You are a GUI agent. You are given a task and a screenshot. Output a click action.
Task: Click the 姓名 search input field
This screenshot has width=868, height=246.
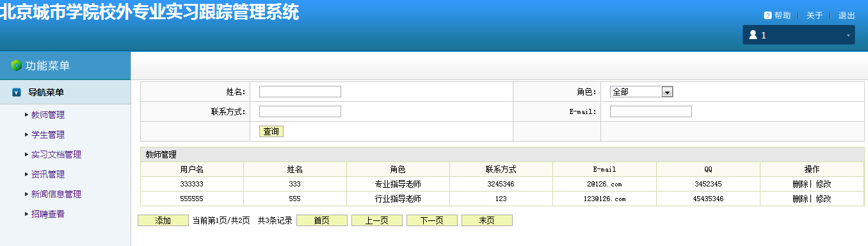click(x=300, y=92)
